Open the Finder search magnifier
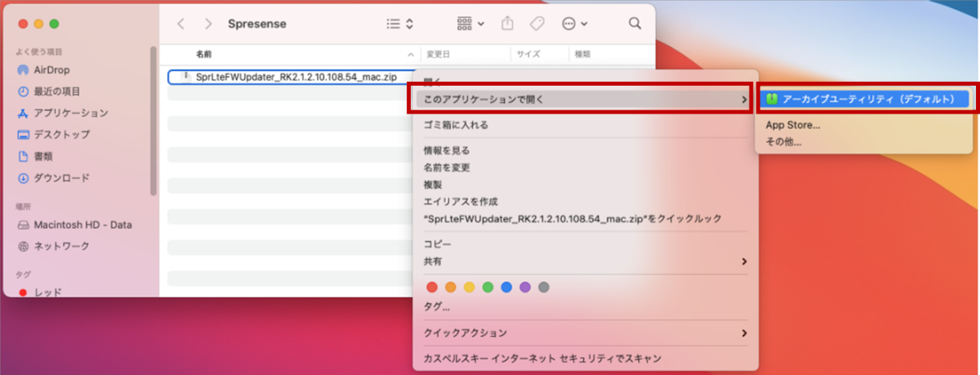The width and height of the screenshot is (980, 375). pyautogui.click(x=635, y=24)
